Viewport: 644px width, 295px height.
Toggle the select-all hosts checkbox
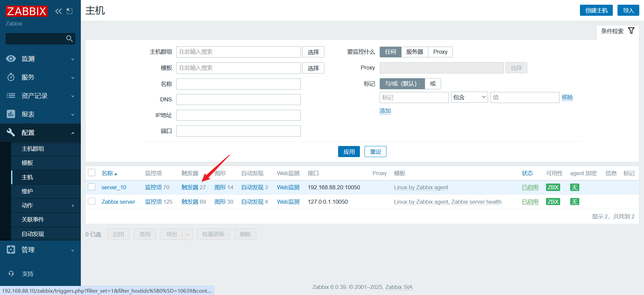point(92,173)
